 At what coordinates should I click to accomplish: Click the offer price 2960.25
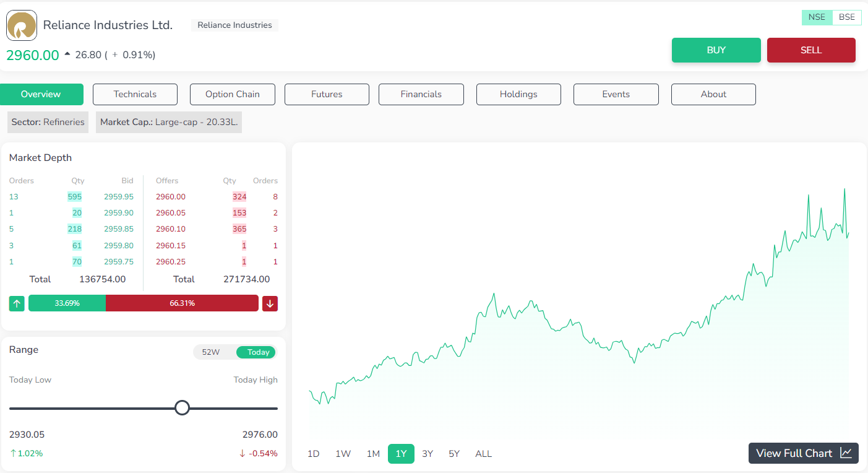(x=171, y=262)
